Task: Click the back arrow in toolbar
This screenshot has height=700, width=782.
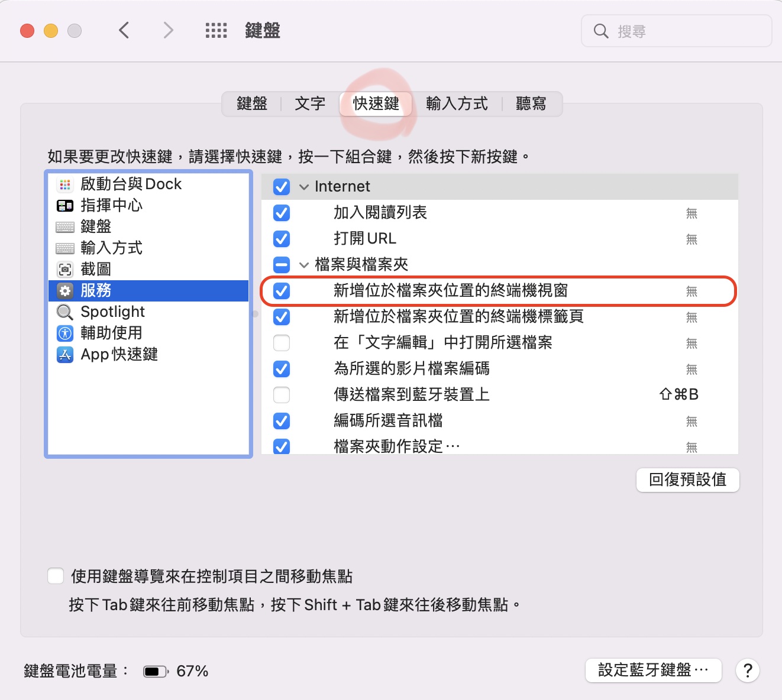Action: point(124,30)
